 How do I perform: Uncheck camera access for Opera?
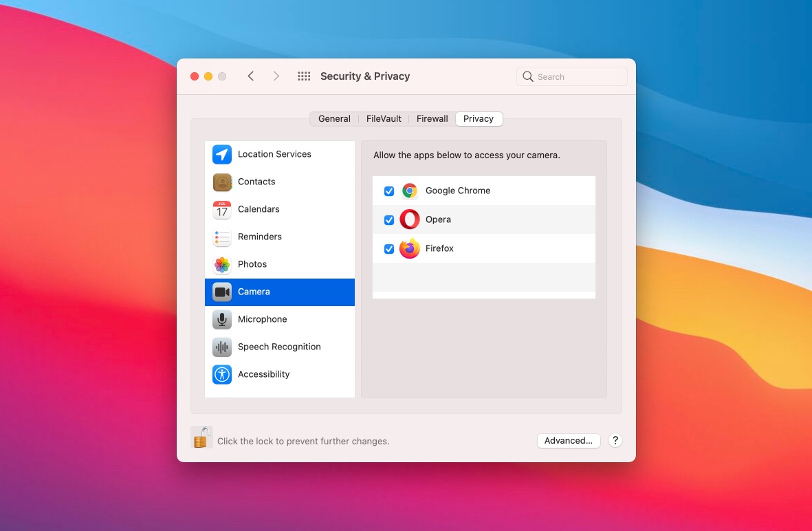pos(389,220)
